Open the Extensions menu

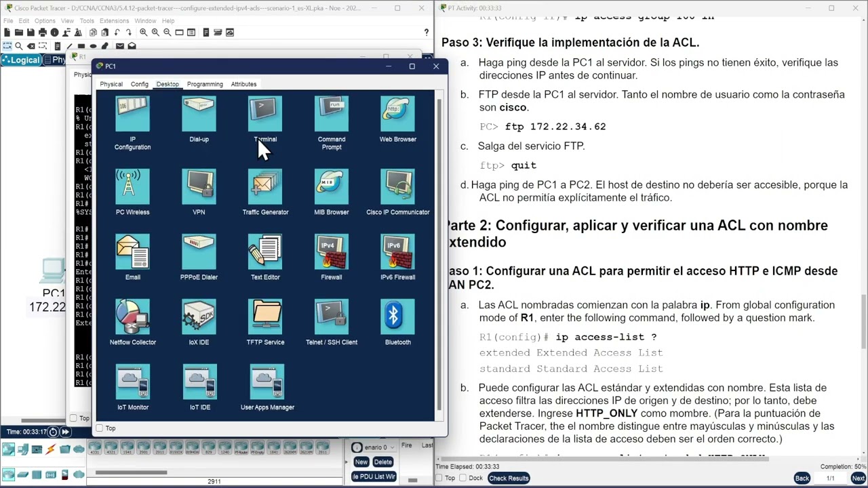click(x=114, y=21)
